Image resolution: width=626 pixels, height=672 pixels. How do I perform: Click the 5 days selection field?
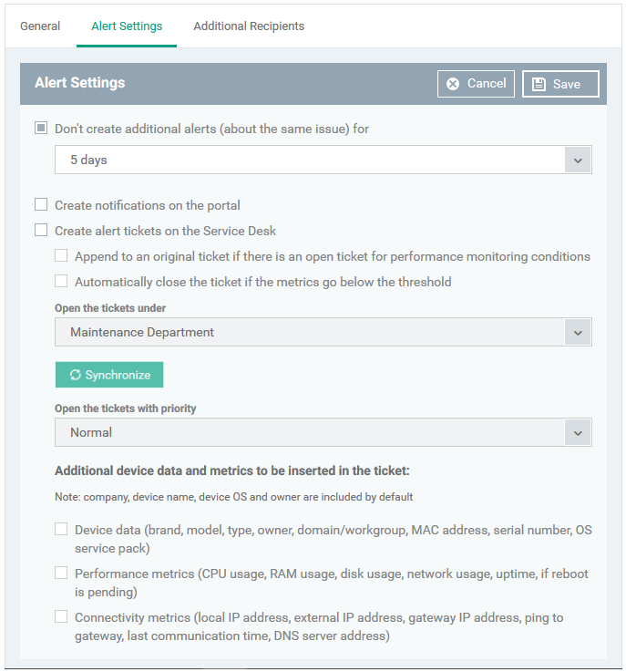click(323, 160)
